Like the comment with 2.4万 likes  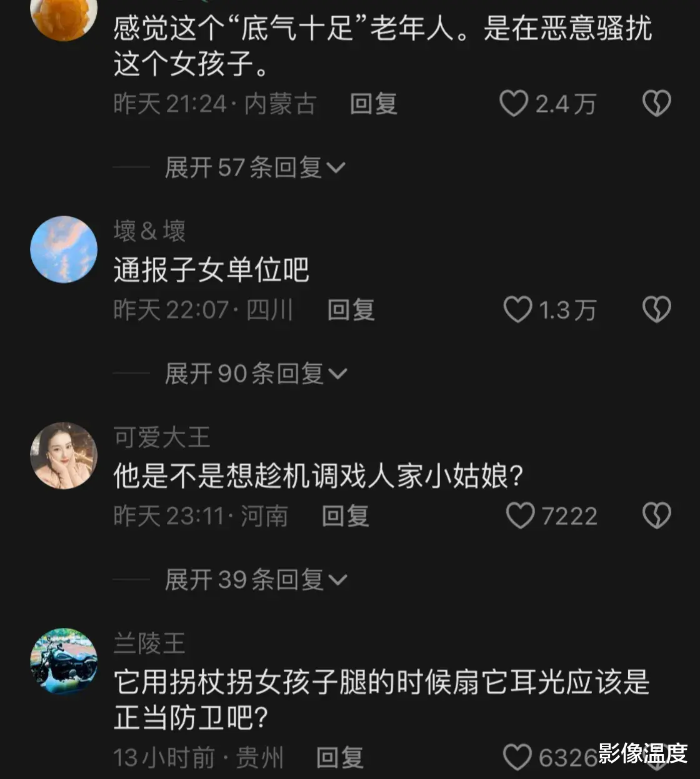514,104
